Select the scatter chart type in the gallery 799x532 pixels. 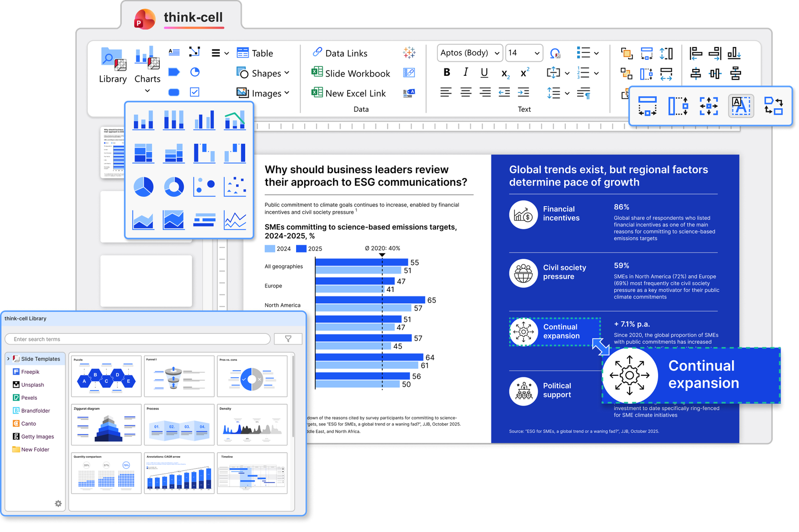pos(235,186)
